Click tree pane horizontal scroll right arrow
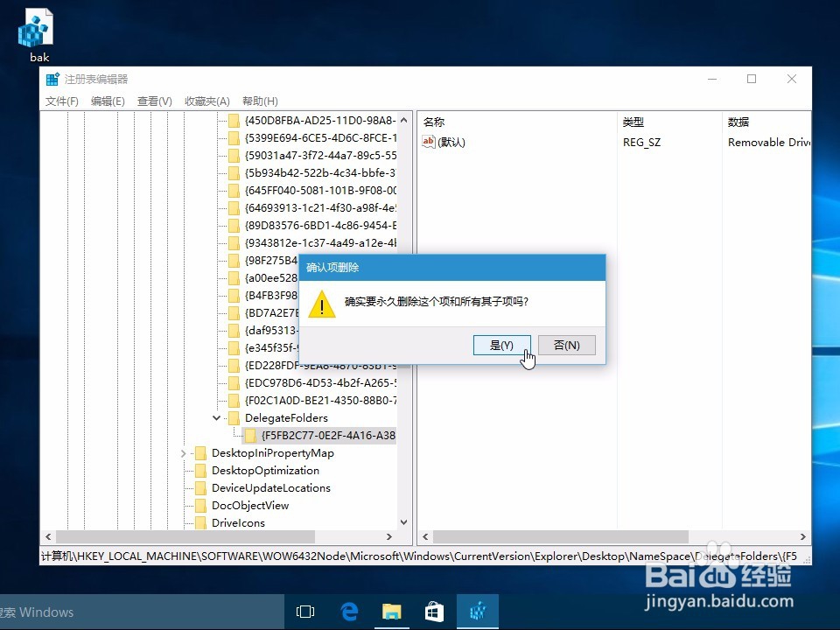840x630 pixels. click(x=389, y=536)
